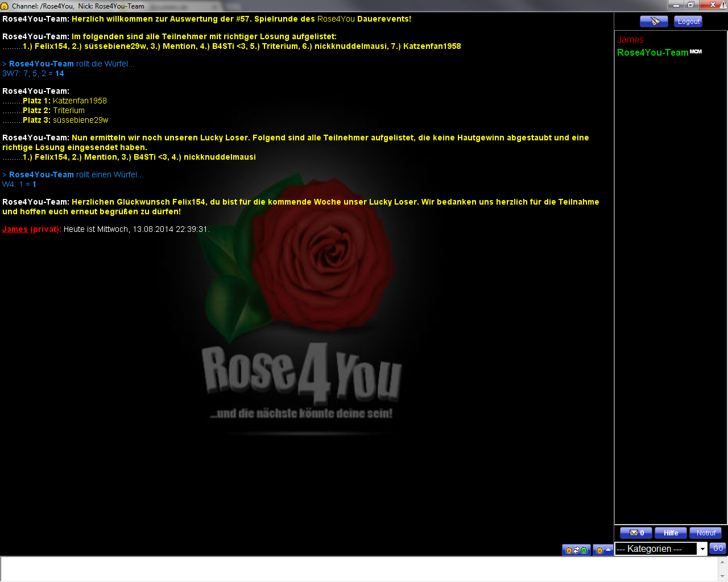The width and height of the screenshot is (728, 582).
Task: Click the James (privat) sender link
Action: [x=15, y=229]
